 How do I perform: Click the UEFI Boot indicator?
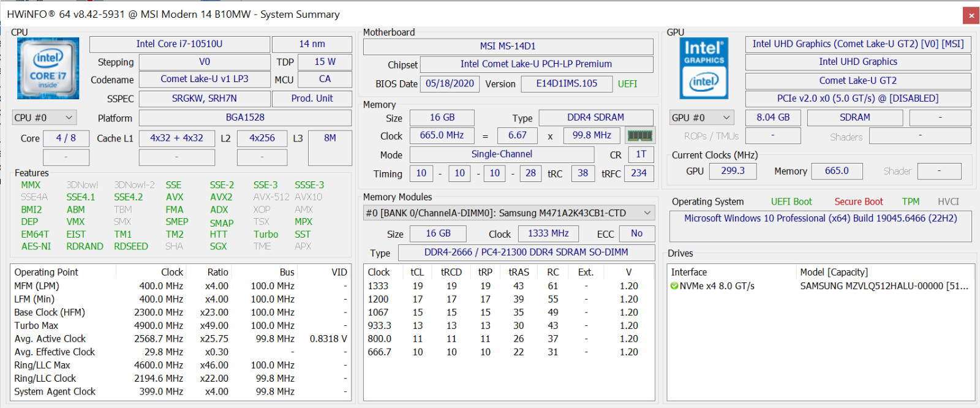tap(791, 202)
